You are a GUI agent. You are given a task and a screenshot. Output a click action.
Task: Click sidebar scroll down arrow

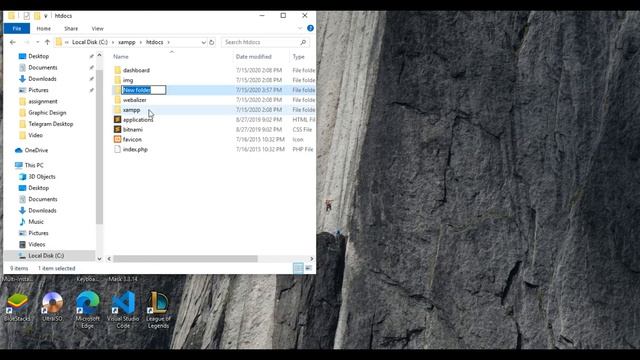tap(99, 258)
